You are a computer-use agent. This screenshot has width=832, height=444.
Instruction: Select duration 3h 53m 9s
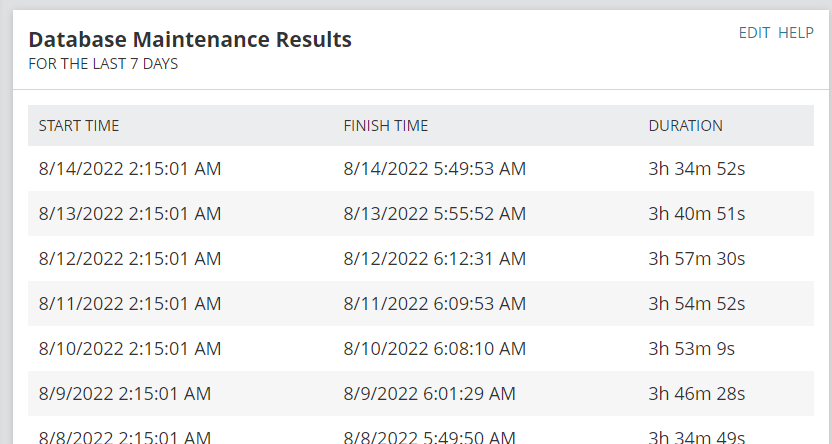tap(691, 349)
